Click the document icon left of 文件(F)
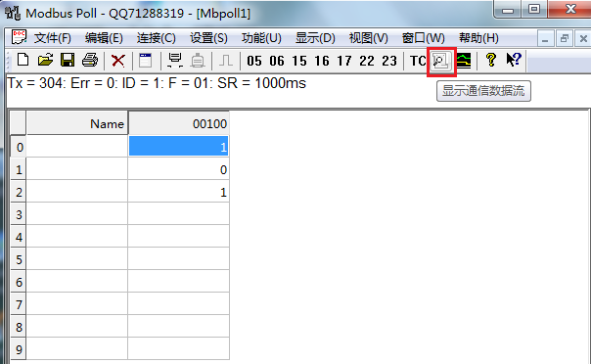 19,37
